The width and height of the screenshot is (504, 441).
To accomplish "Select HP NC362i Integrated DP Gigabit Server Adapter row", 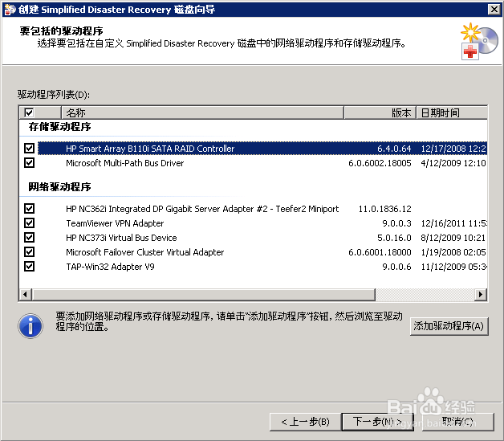I will pos(262,208).
